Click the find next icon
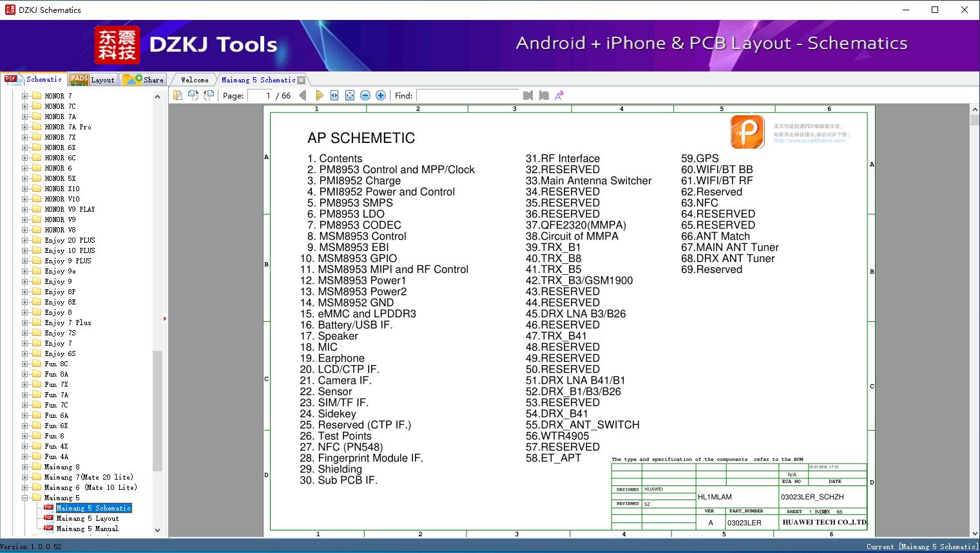Screen dimensions: 980x553 click(544, 95)
